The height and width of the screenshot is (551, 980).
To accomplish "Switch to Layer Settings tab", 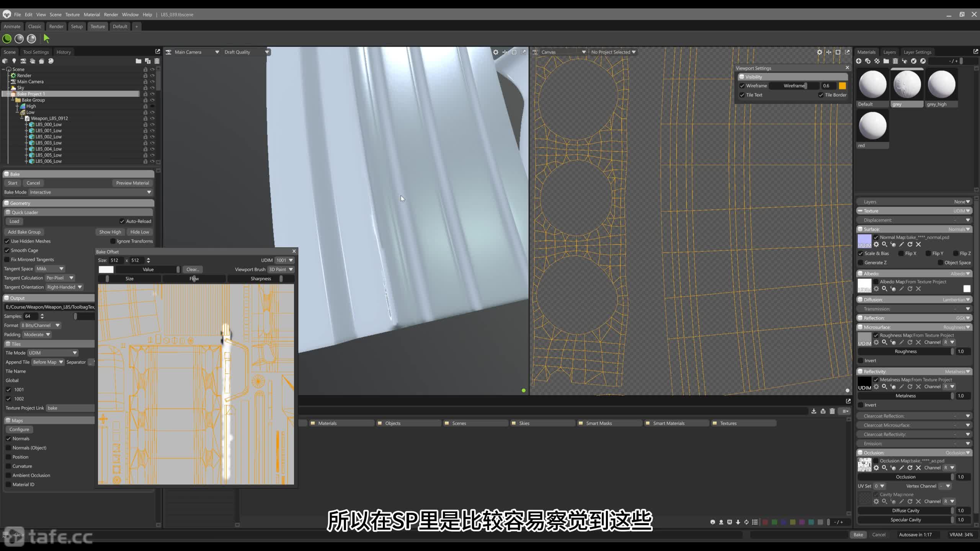I will pyautogui.click(x=917, y=52).
